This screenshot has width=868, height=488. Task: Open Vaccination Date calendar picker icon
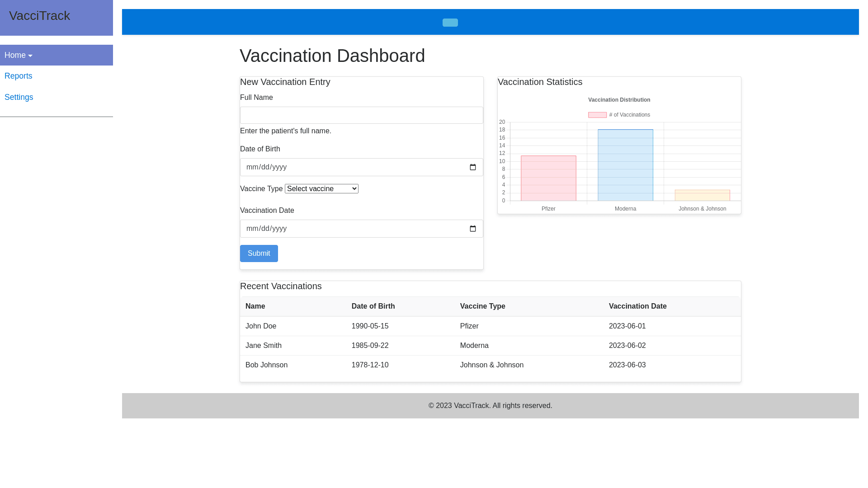473,229
